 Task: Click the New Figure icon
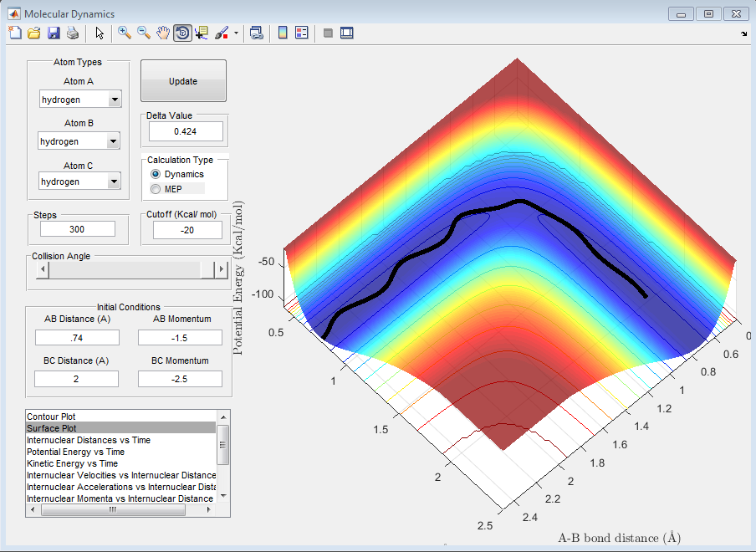click(14, 33)
